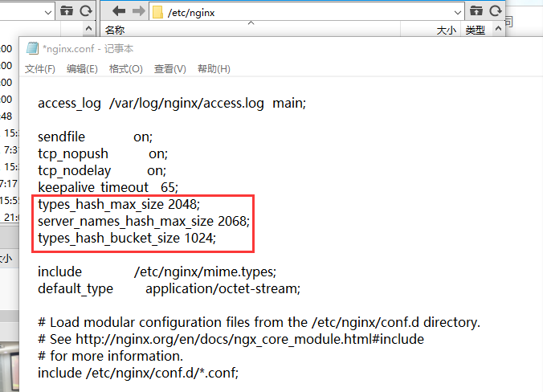The image size is (543, 392).
Task: Click the 'sendfile' directive text
Action: [x=61, y=137]
